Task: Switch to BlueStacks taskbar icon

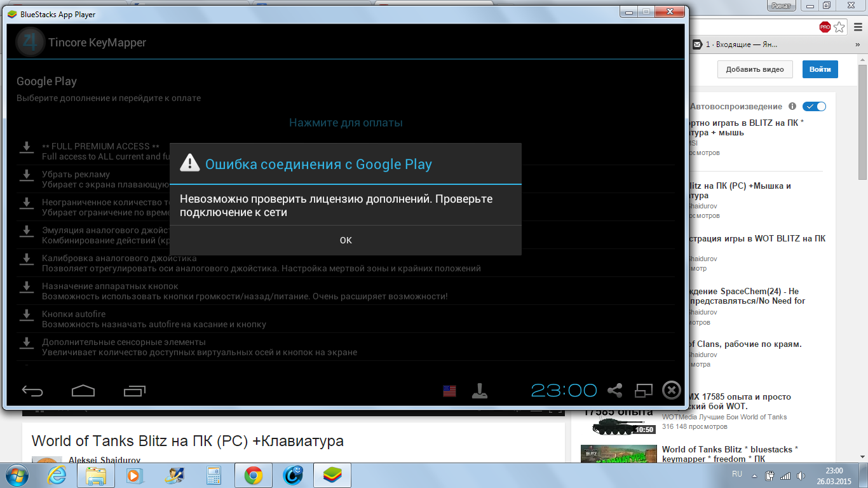Action: coord(332,475)
